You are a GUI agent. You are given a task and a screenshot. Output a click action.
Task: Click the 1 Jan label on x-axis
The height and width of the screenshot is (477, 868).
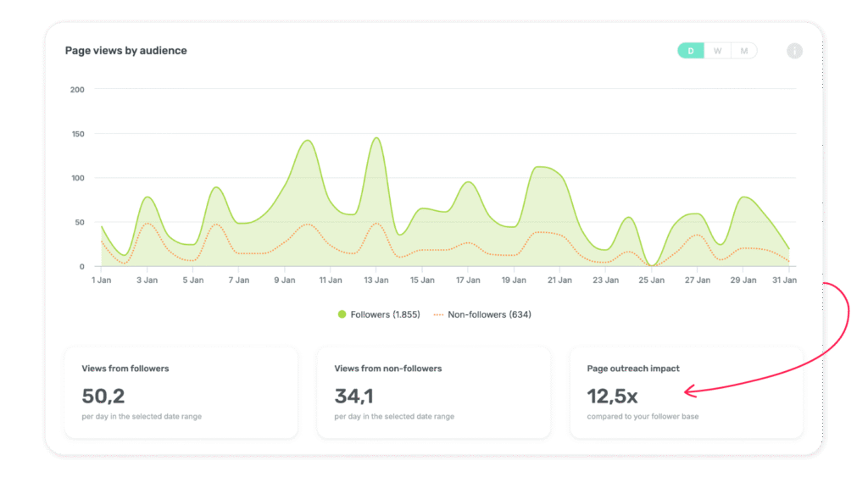pyautogui.click(x=101, y=280)
